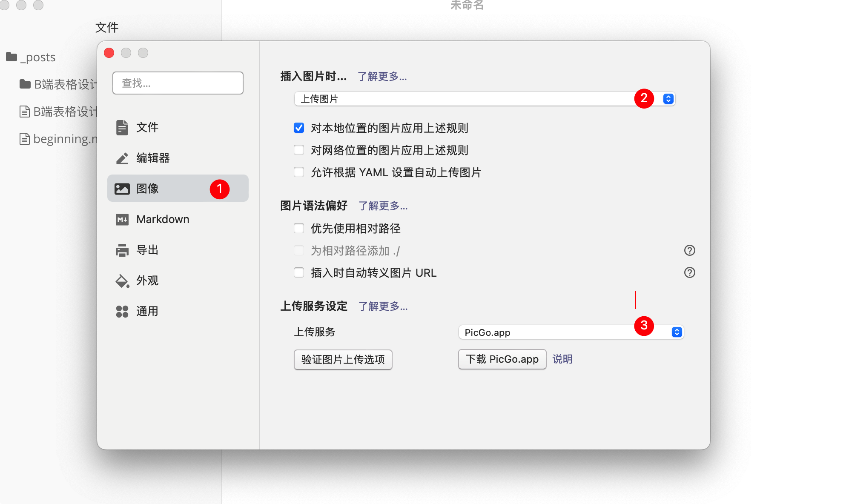Click 下载 PicGo.app button
The image size is (849, 504).
point(502,359)
